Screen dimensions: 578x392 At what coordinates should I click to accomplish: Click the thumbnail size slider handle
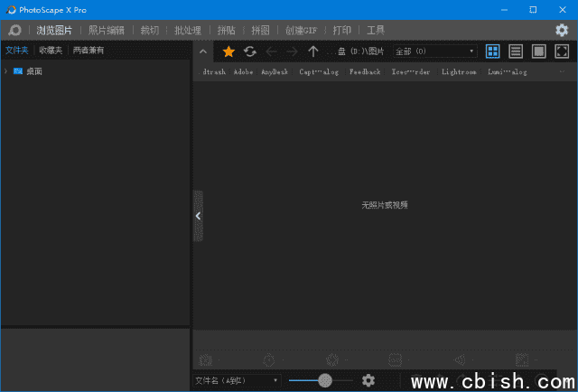(x=325, y=380)
